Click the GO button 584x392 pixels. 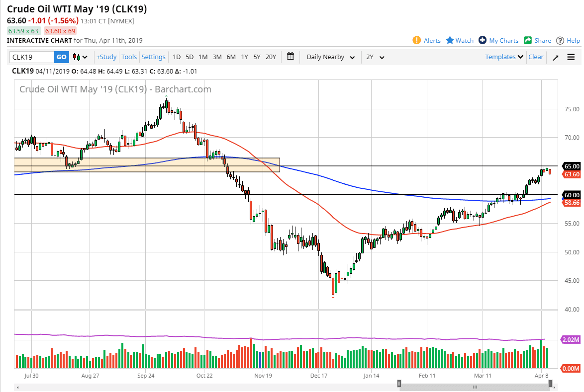click(61, 57)
